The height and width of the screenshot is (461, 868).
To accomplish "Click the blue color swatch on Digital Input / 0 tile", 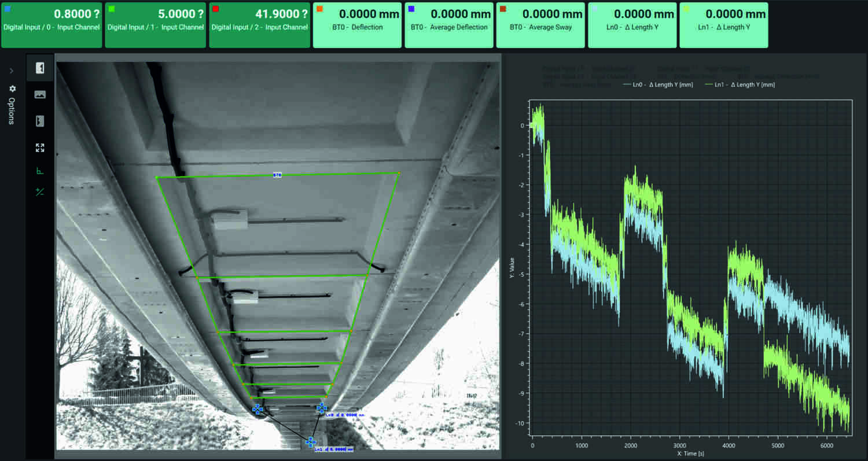I will (x=8, y=9).
